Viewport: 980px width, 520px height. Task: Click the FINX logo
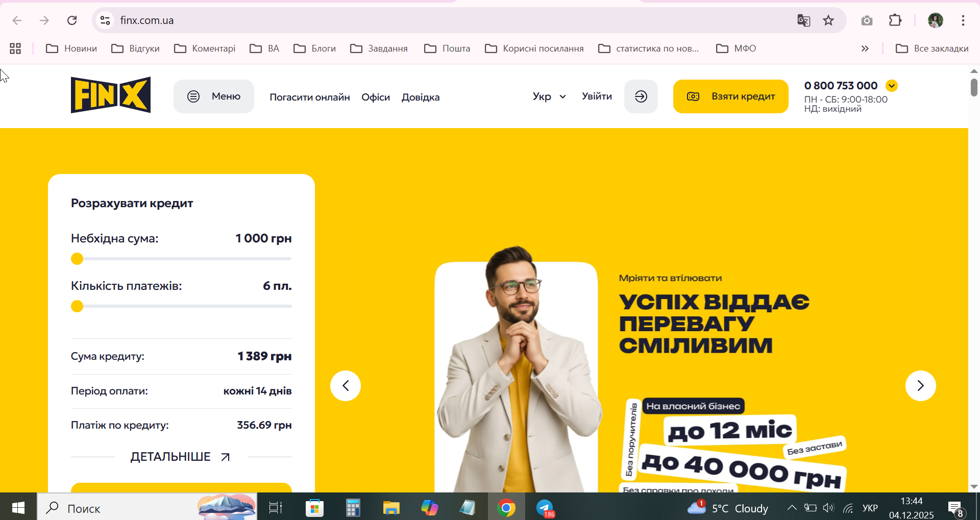coord(111,95)
